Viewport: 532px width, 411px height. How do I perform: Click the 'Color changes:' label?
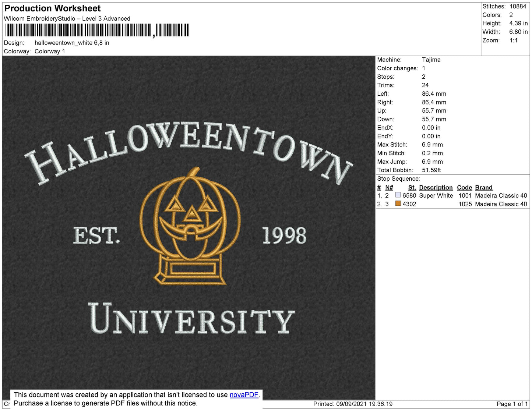point(398,68)
